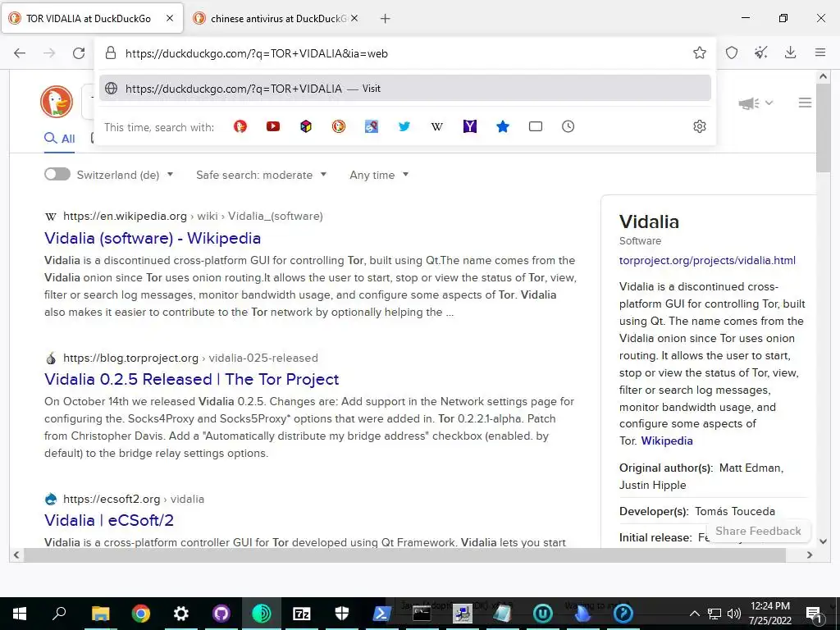Search with the first DuckDuckGo engine icon

tap(240, 126)
